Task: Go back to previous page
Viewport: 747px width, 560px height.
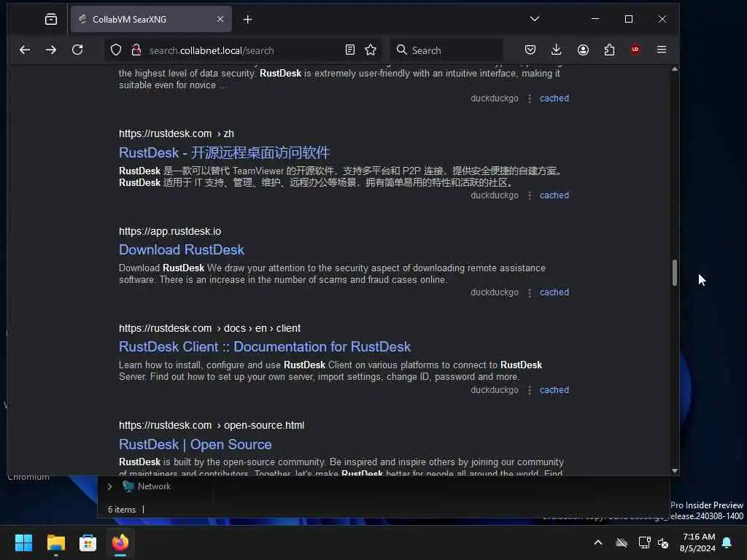Action: point(25,50)
